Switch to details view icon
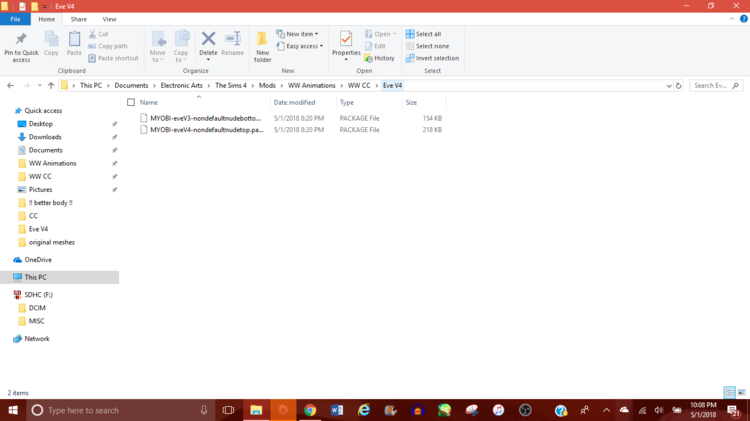The height and width of the screenshot is (421, 750). click(729, 392)
